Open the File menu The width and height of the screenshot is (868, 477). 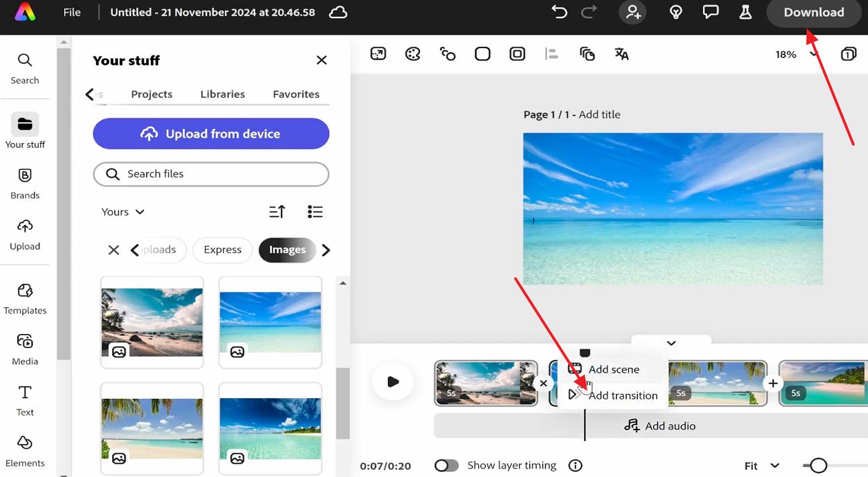click(x=71, y=11)
